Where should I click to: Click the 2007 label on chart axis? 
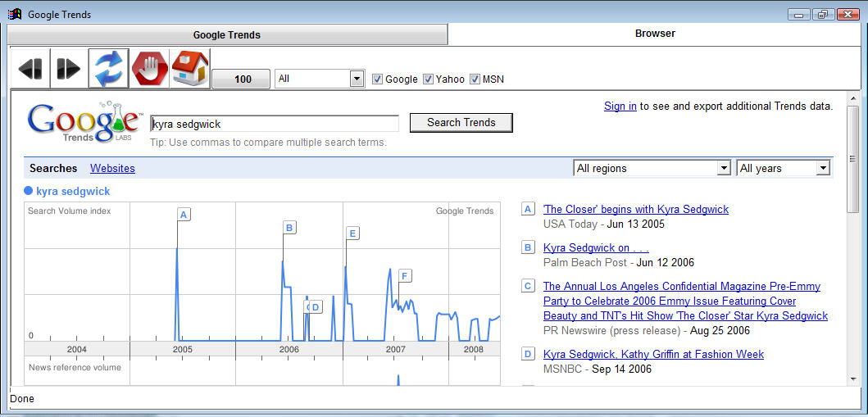pyautogui.click(x=395, y=349)
